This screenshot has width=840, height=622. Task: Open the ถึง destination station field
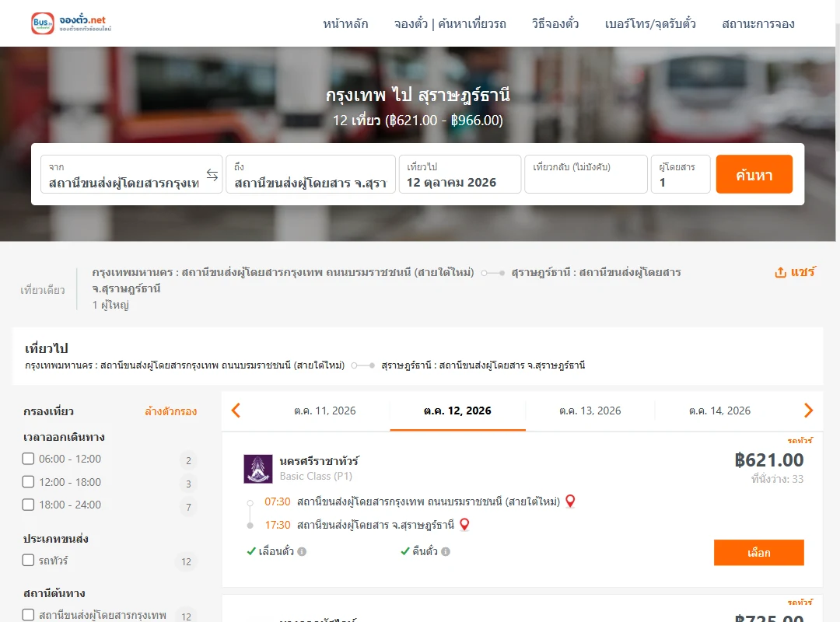(x=310, y=174)
